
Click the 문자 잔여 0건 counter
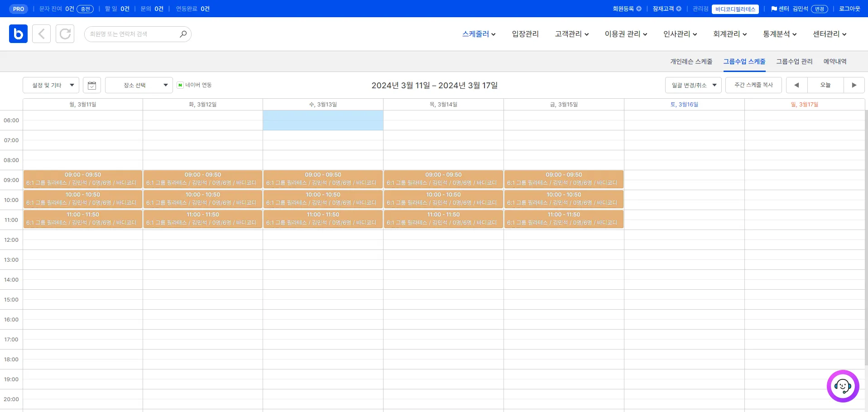pyautogui.click(x=57, y=9)
